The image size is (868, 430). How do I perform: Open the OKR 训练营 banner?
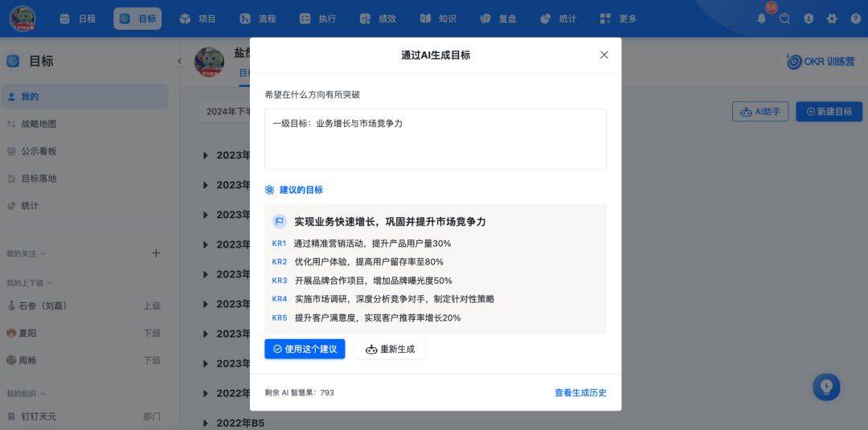tap(820, 61)
